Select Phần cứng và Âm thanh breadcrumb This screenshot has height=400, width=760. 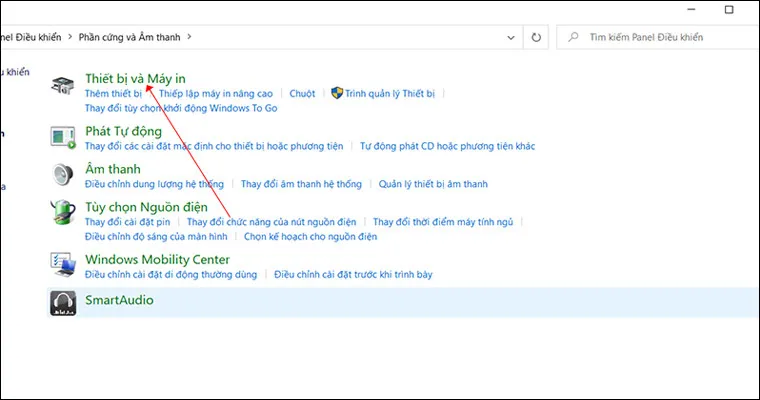coord(130,37)
